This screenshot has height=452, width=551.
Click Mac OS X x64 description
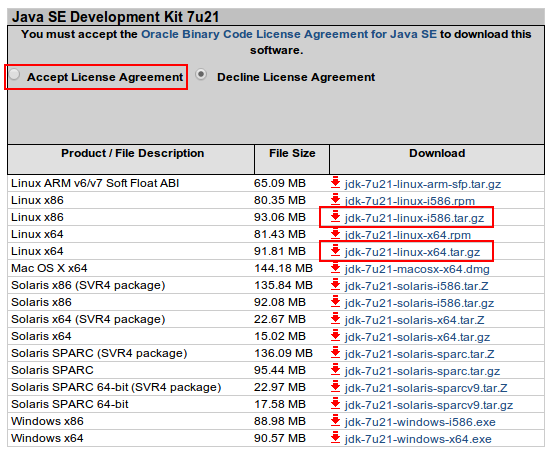[49, 268]
